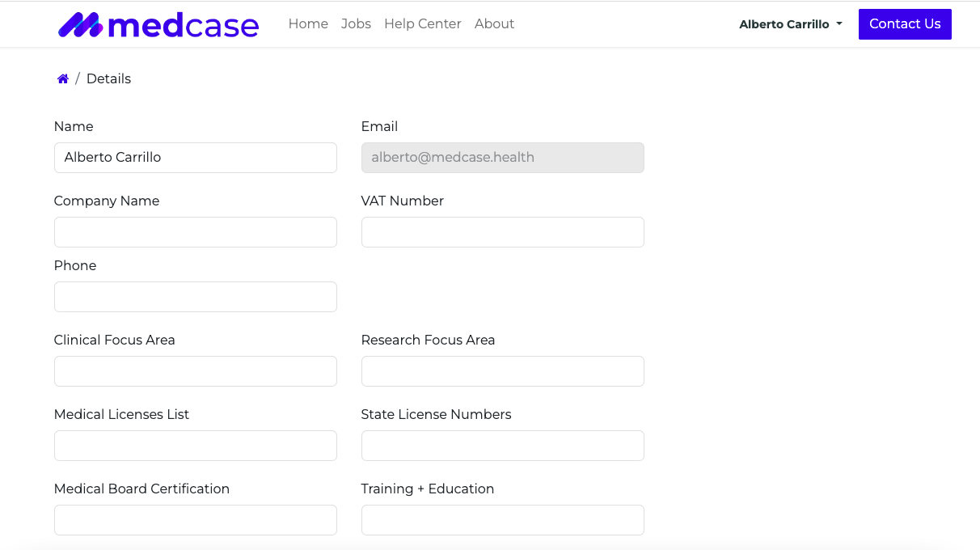Click the Clinical Focus Area label
Viewport: 980px width, 550px height.
[x=115, y=340]
